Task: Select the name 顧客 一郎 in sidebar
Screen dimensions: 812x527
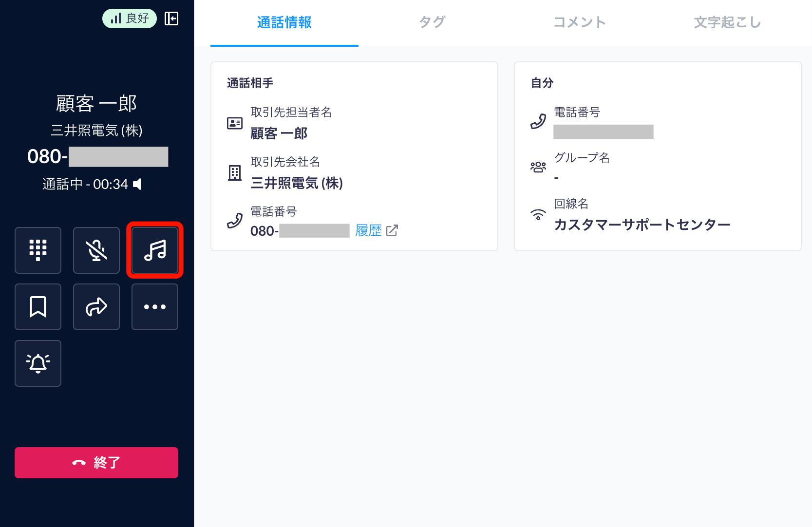Action: (96, 104)
